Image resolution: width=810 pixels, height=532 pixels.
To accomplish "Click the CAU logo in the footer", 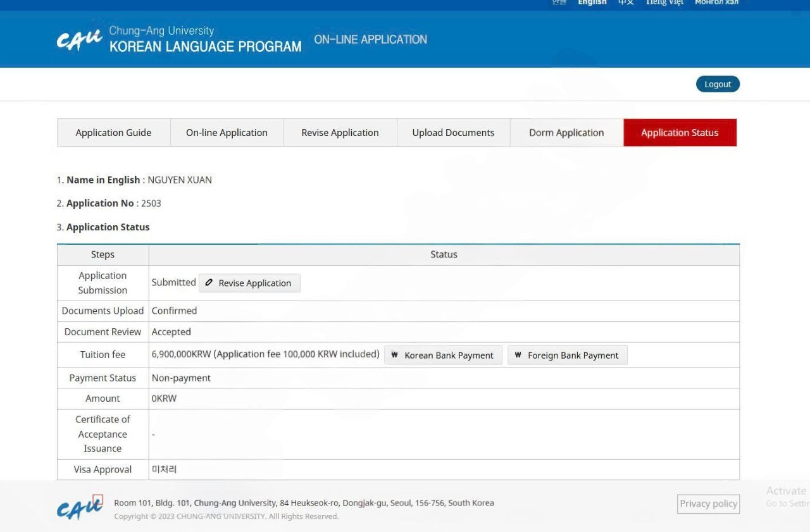I will click(x=79, y=507).
